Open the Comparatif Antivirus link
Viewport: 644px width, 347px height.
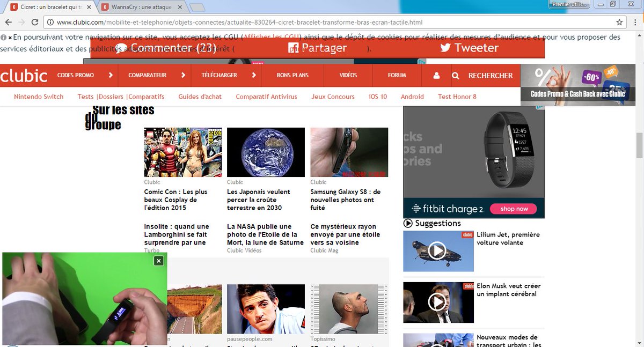point(266,97)
